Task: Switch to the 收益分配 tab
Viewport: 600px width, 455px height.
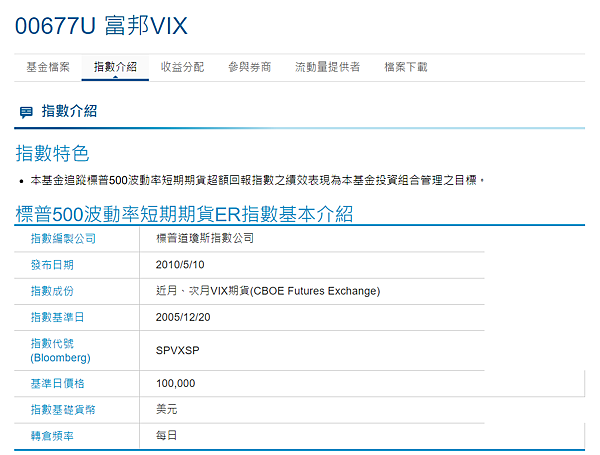Action: 182,67
